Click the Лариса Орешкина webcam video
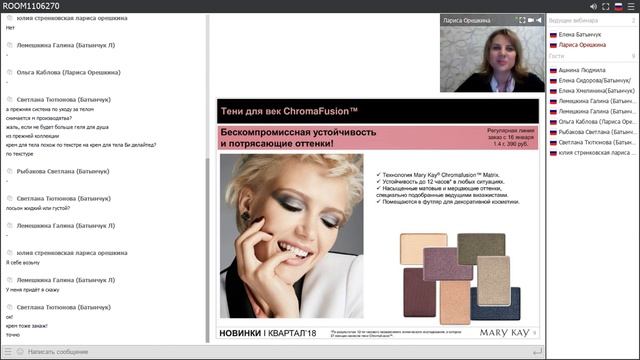Screen dimensions: 640x360 [492, 59]
